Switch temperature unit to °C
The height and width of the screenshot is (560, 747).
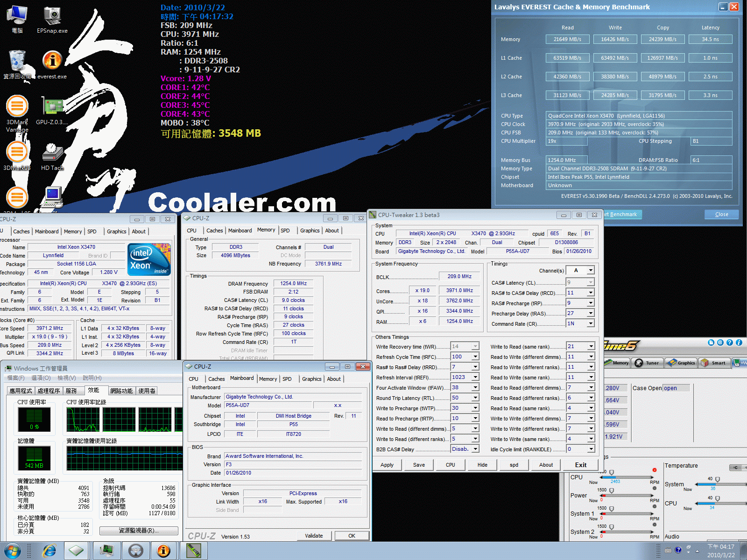[x=735, y=468]
